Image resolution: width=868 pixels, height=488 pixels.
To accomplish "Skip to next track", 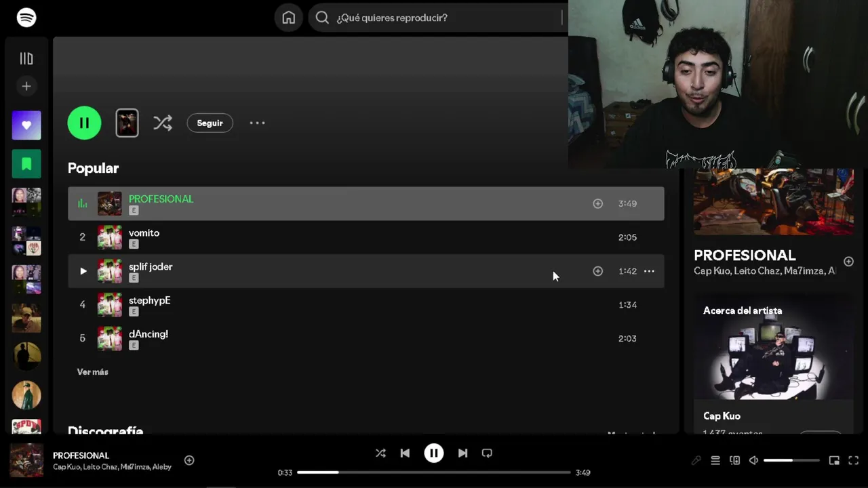I will (462, 453).
